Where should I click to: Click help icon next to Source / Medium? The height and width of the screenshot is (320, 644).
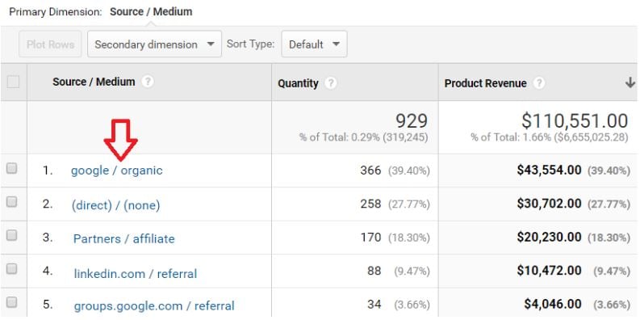[148, 82]
